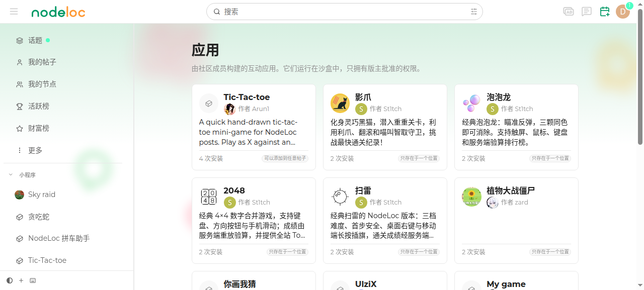Click the plus icon in sidebar footer

pyautogui.click(x=21, y=280)
